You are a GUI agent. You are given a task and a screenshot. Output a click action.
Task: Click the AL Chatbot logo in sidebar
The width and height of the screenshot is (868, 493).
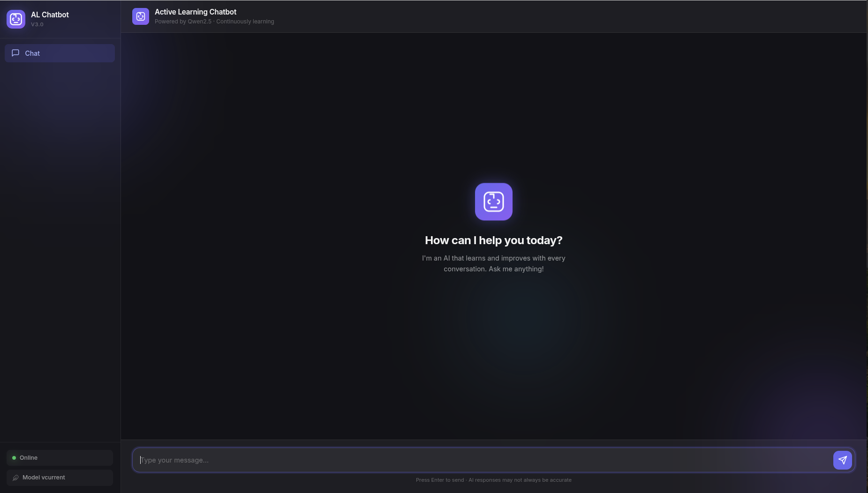click(16, 19)
